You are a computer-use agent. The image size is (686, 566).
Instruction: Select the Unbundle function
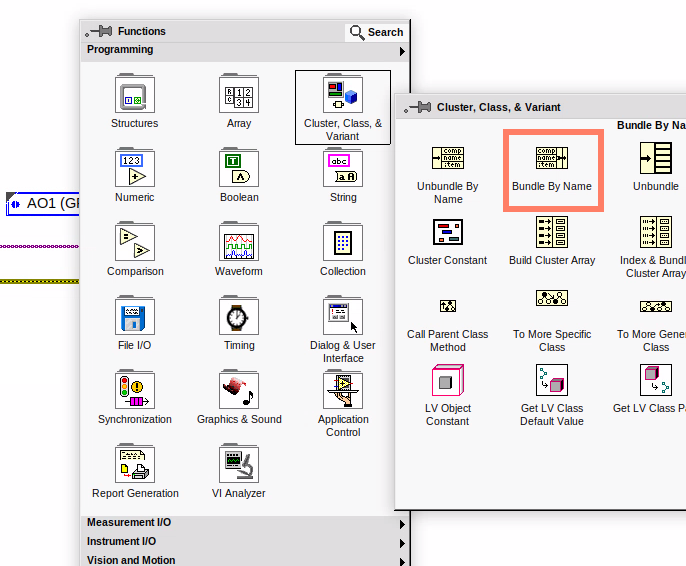[656, 158]
